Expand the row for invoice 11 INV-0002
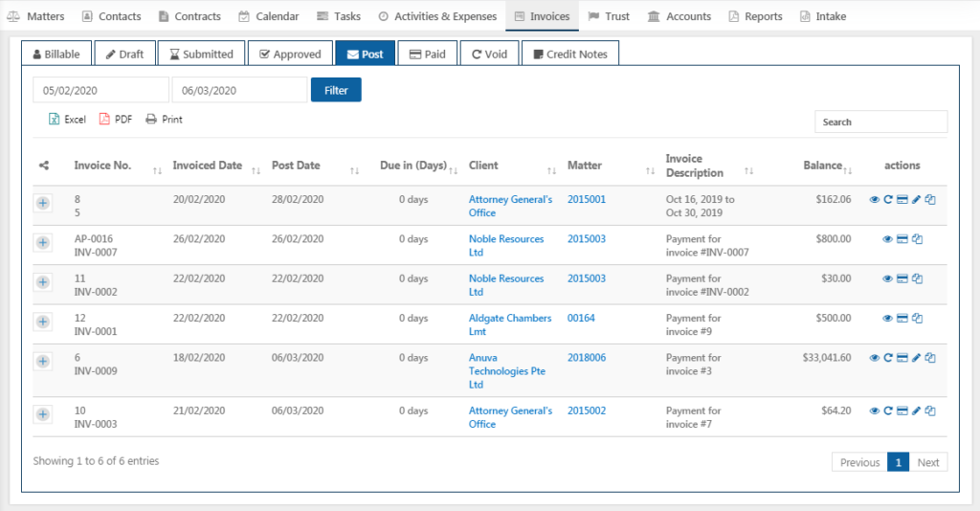The image size is (980, 511). tap(42, 282)
